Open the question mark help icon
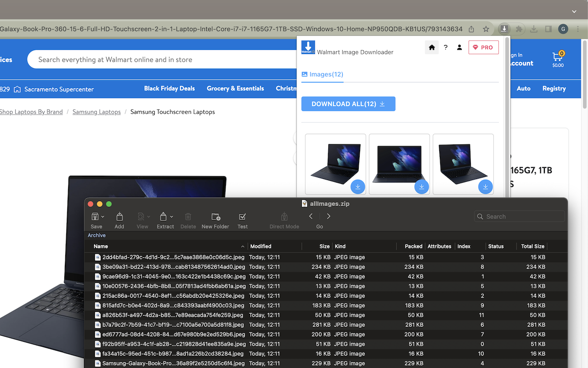This screenshot has height=368, width=588. pyautogui.click(x=446, y=47)
